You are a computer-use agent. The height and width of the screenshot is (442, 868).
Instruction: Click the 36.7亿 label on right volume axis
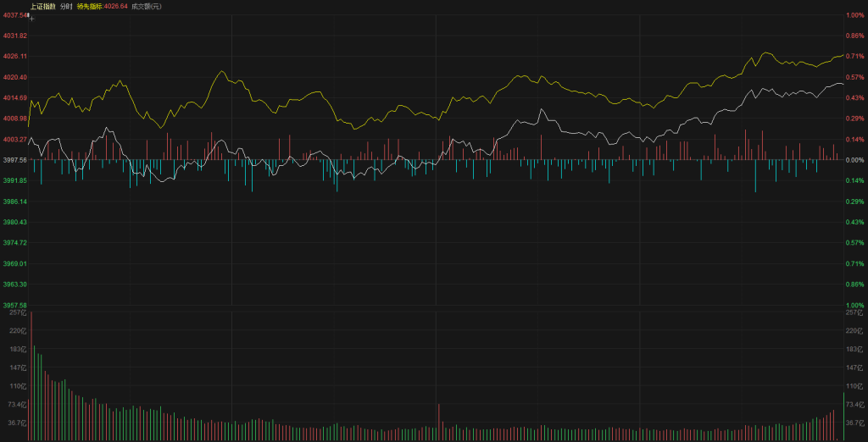[852, 423]
